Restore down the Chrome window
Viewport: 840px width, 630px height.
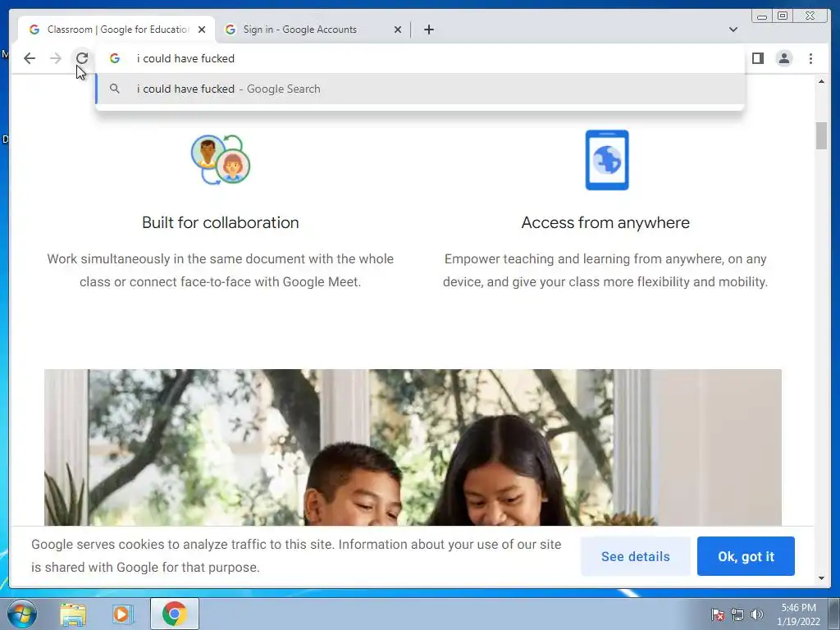point(782,16)
